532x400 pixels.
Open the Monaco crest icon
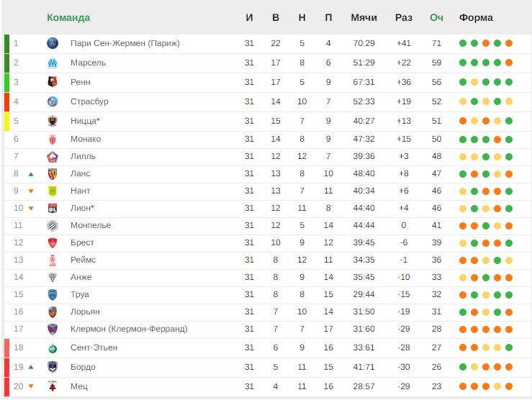point(53,139)
